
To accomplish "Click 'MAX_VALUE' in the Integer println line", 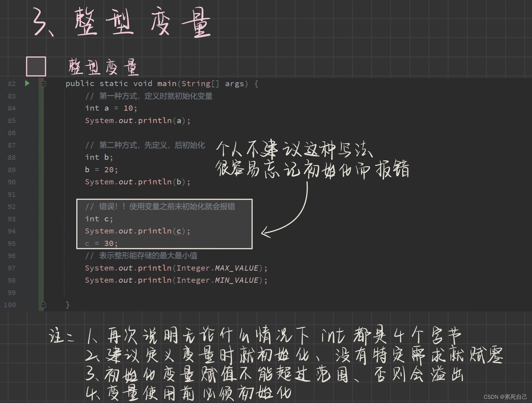I will point(236,268).
